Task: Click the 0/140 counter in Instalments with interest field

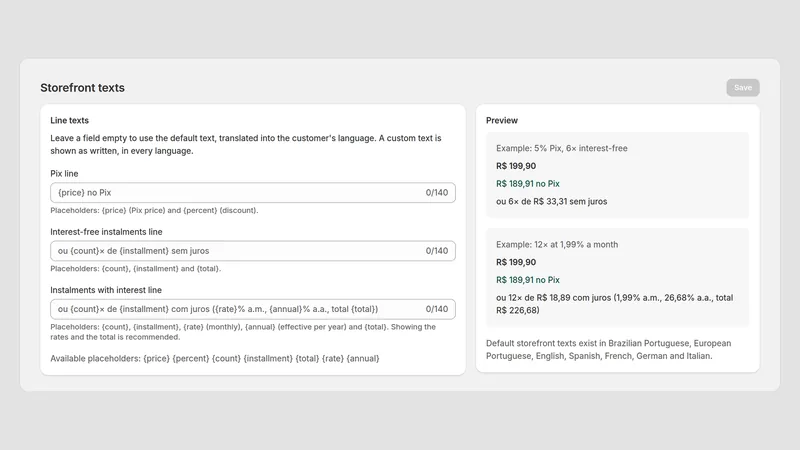Action: 437,309
